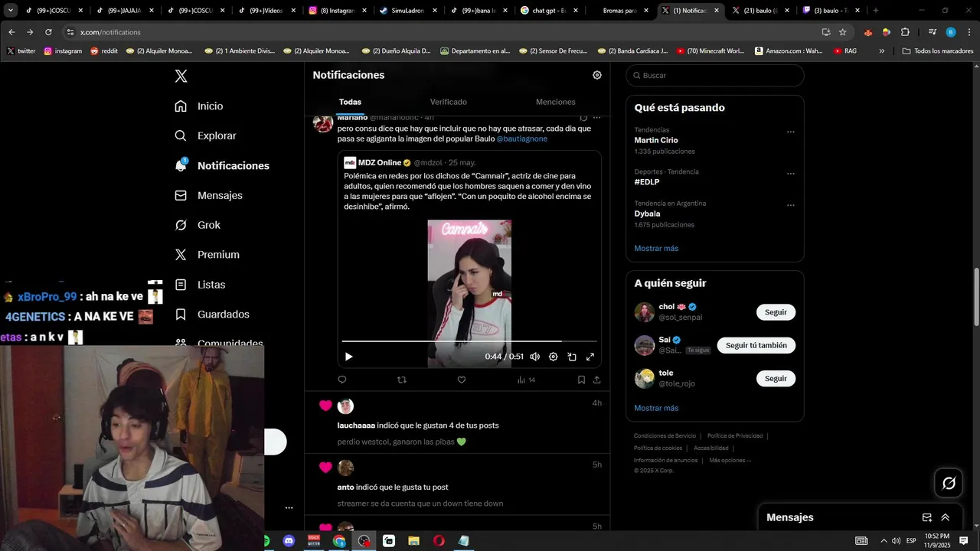Open a new browser tab
This screenshot has width=980, height=551.
click(x=876, y=11)
